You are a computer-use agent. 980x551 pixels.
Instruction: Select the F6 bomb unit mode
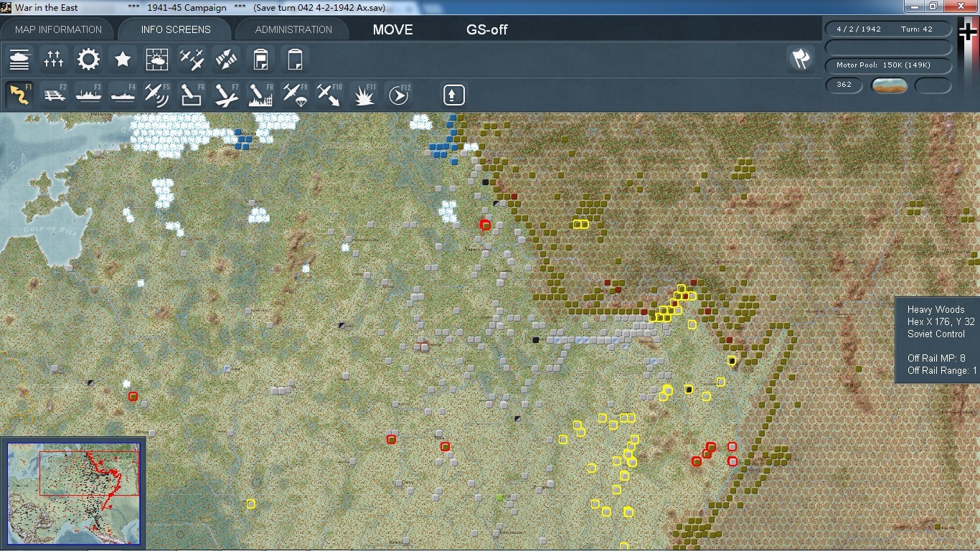coord(192,95)
